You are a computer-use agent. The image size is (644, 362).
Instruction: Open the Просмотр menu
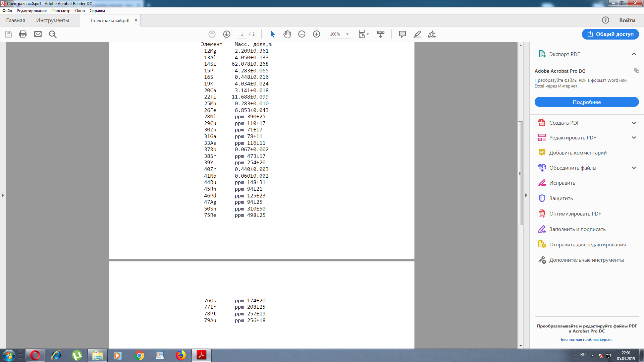pyautogui.click(x=61, y=11)
